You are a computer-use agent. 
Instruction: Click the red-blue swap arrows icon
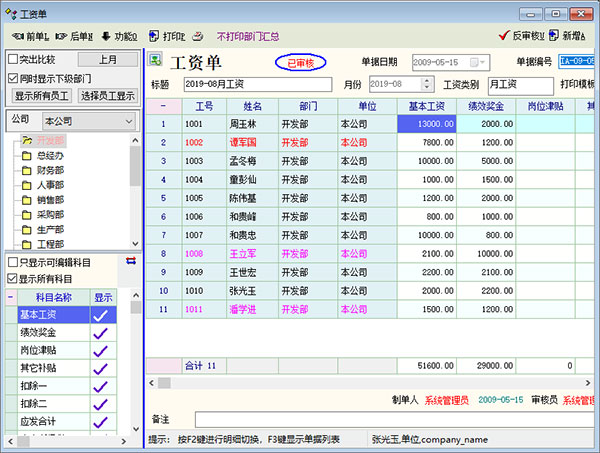coord(131,261)
